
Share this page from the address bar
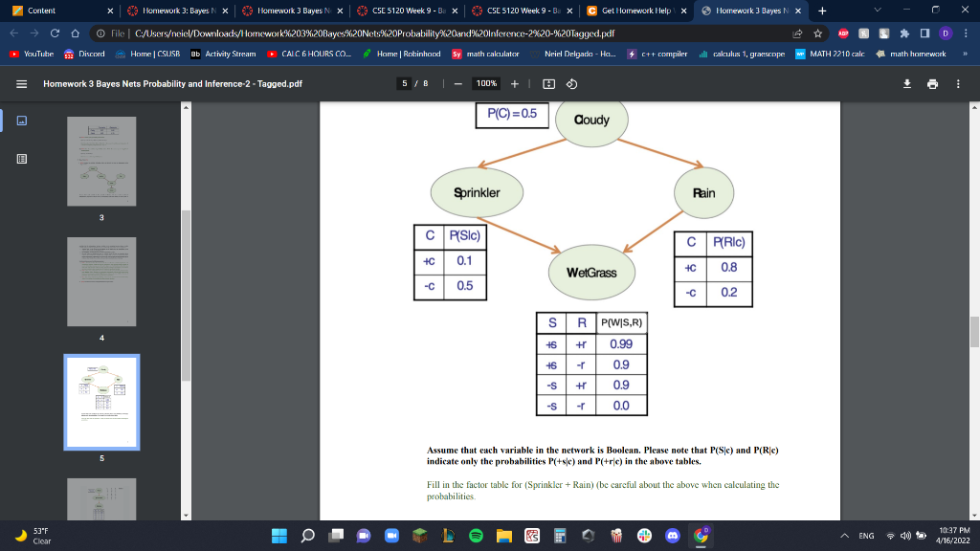(x=797, y=33)
